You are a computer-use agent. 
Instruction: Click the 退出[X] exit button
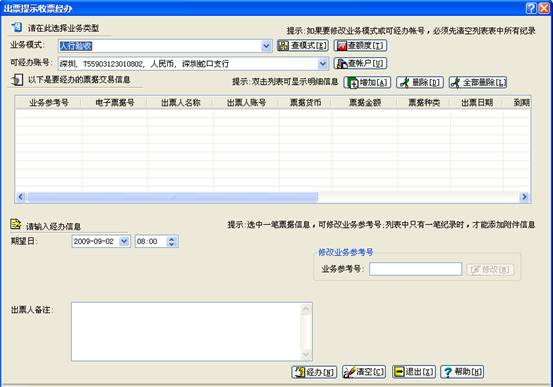pyautogui.click(x=414, y=372)
